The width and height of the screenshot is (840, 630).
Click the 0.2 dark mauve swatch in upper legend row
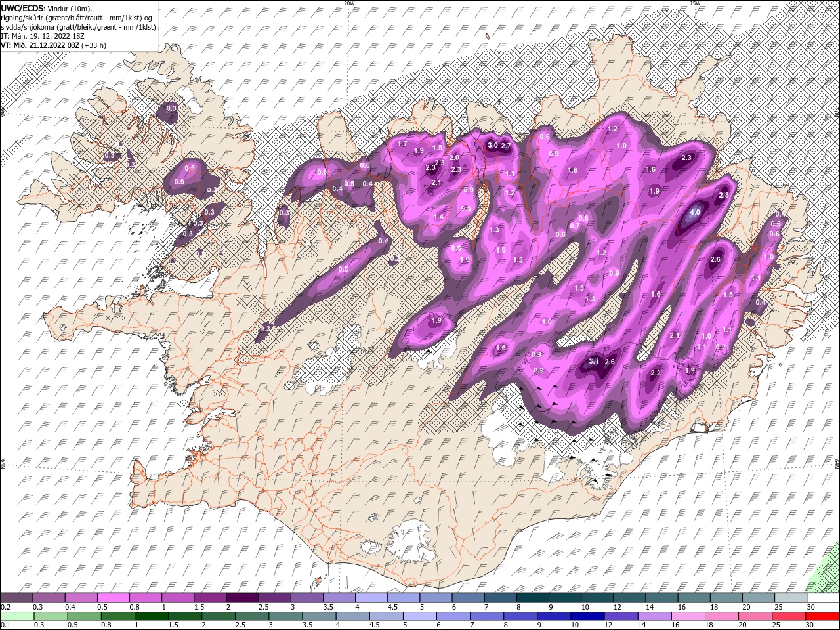tap(16, 598)
